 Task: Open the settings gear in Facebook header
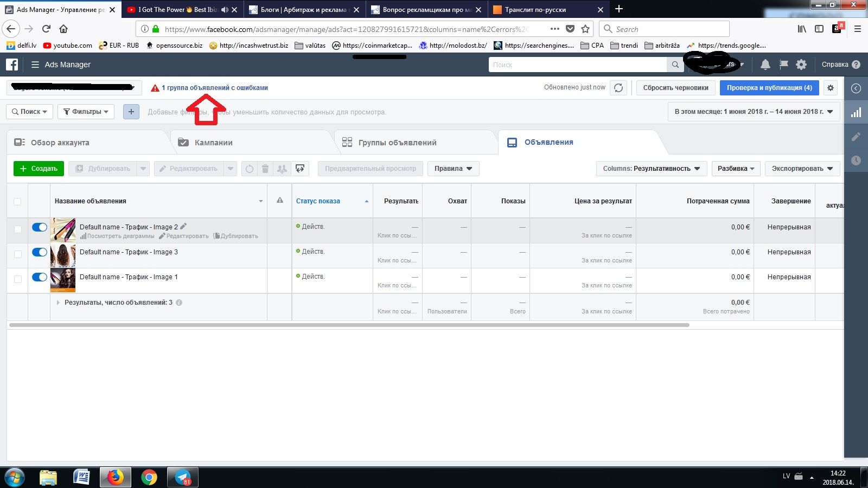[801, 65]
